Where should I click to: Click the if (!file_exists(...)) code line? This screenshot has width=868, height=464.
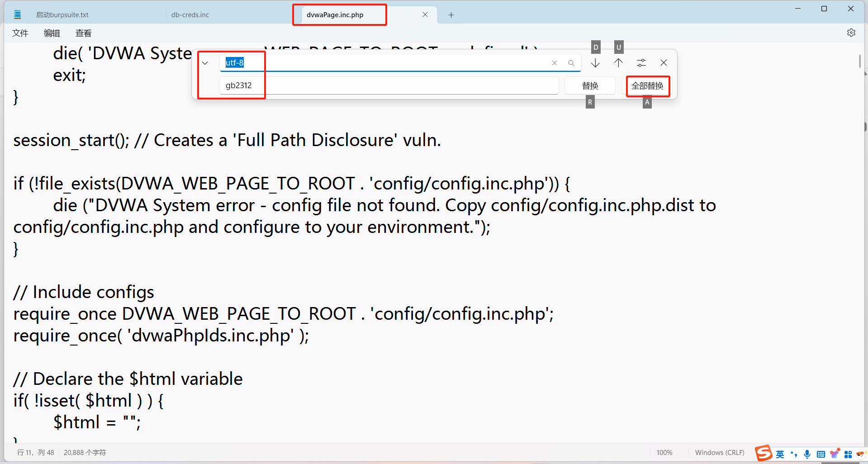(292, 184)
